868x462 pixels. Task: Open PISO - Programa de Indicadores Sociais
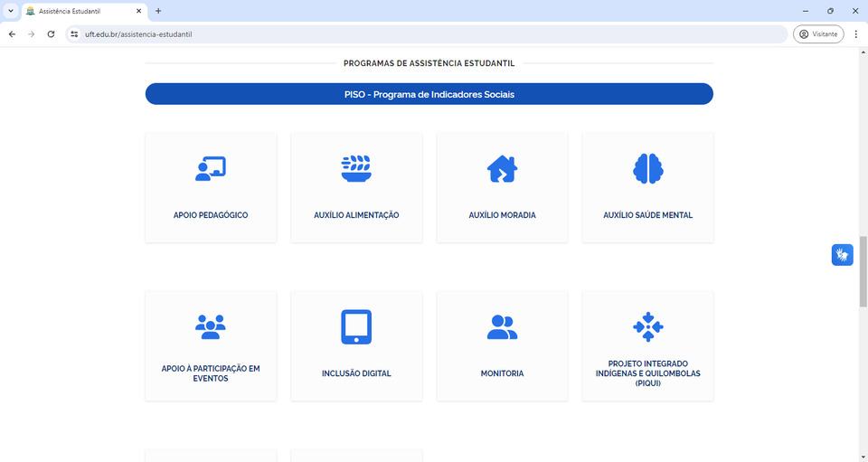(x=429, y=94)
